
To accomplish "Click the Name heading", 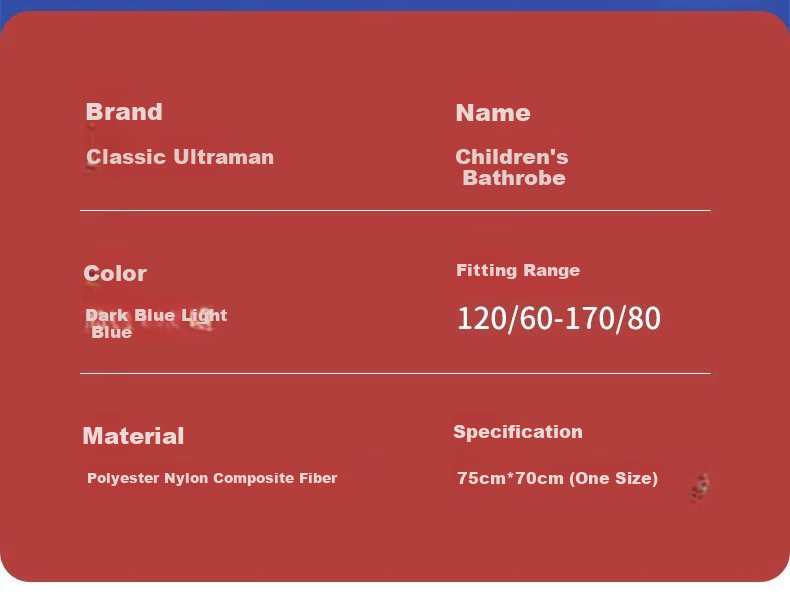I will pos(493,113).
